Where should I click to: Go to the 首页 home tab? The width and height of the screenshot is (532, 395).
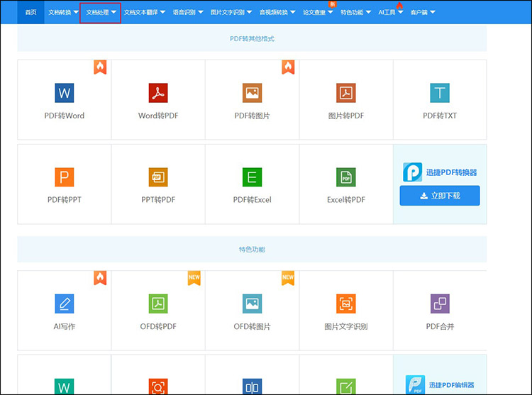coord(31,12)
